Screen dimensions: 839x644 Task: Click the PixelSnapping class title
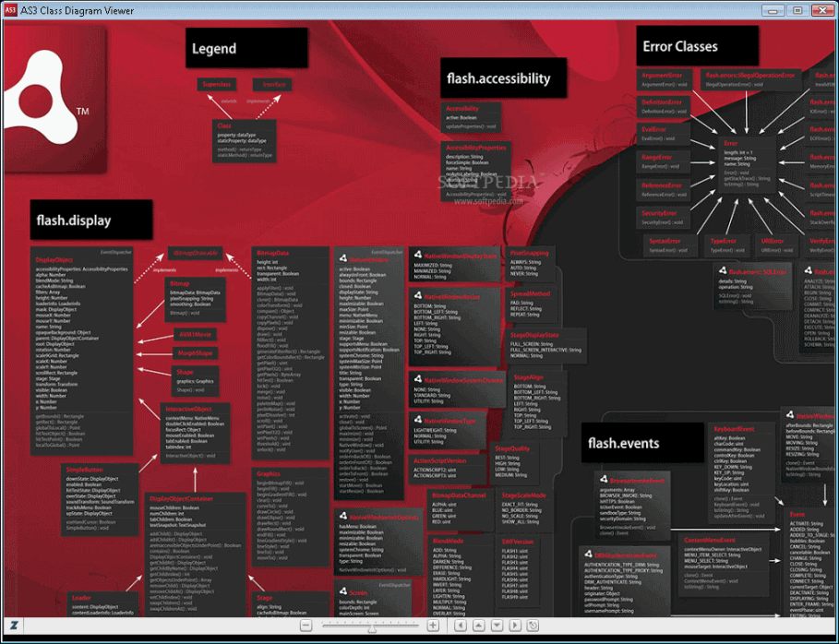pyautogui.click(x=529, y=253)
